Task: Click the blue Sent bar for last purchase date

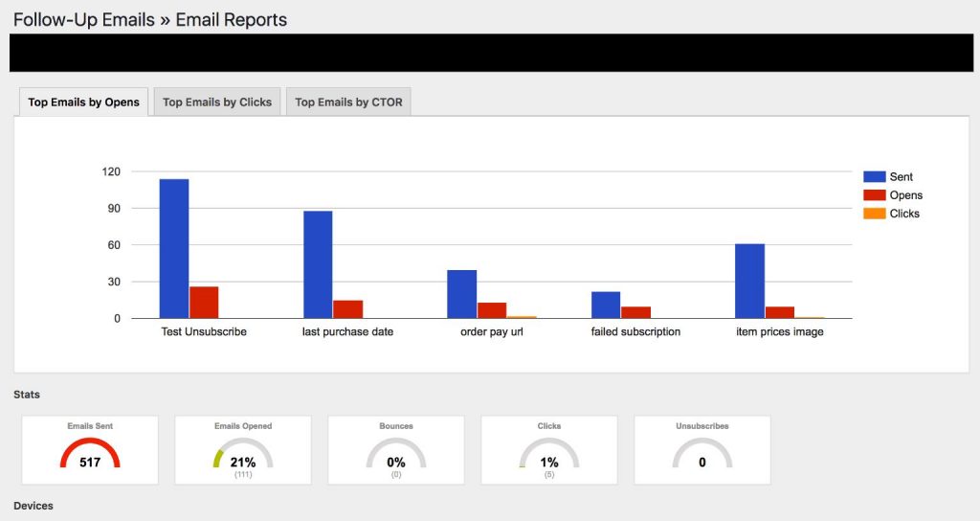Action: [318, 264]
